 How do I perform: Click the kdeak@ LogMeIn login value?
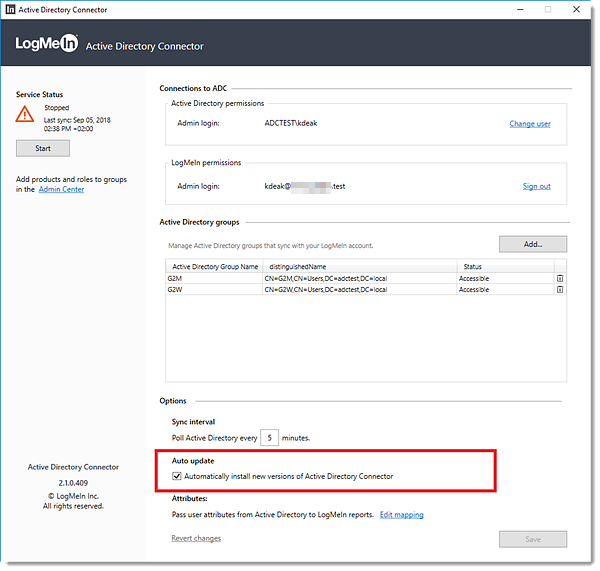click(305, 186)
